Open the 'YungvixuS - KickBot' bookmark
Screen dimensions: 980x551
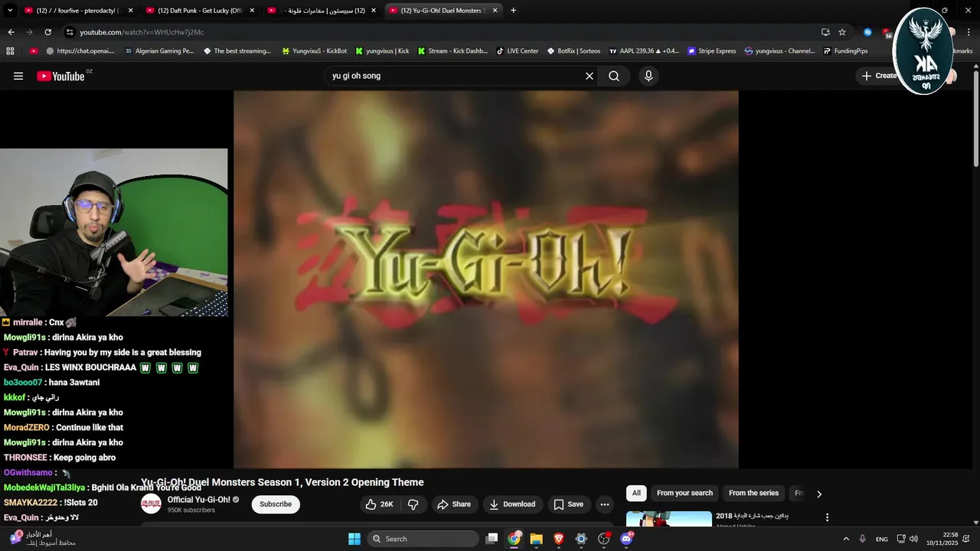pyautogui.click(x=315, y=51)
